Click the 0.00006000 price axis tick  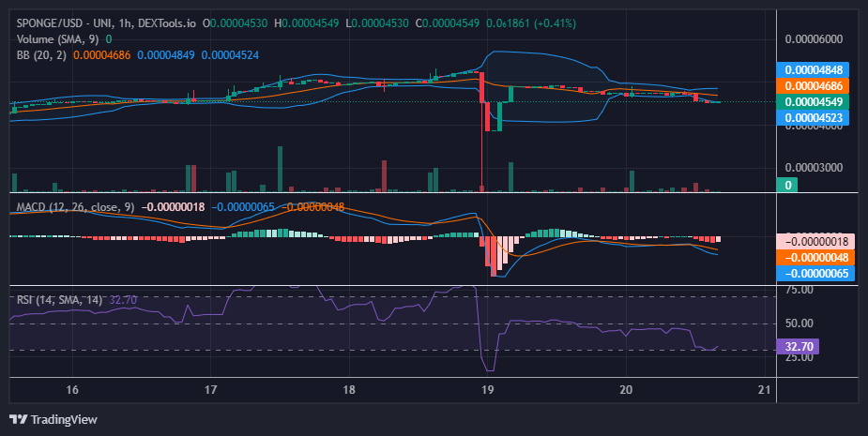pos(815,39)
